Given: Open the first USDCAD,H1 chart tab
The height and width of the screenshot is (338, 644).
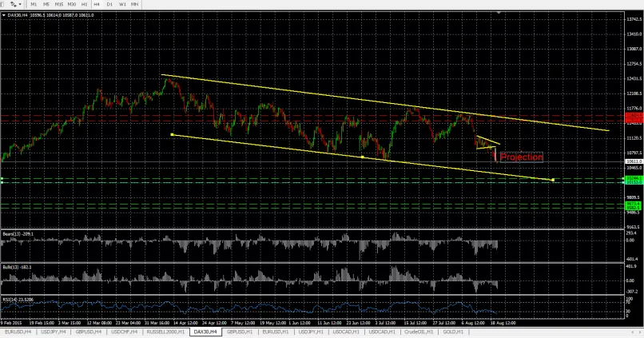Looking at the screenshot, I should pos(346,332).
